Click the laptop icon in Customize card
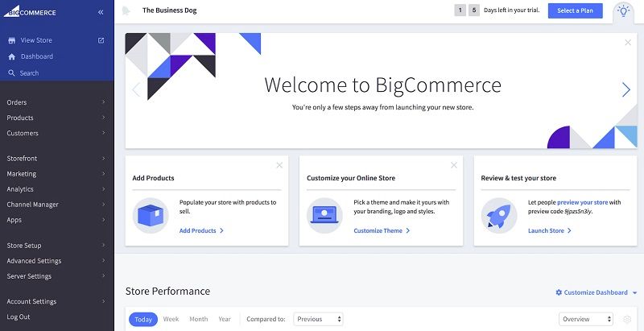 tap(324, 216)
